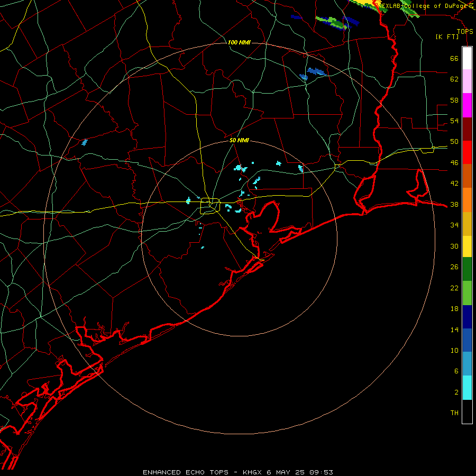476x476 pixels.
Task: Click the '6' legend value
Action: pos(456,371)
